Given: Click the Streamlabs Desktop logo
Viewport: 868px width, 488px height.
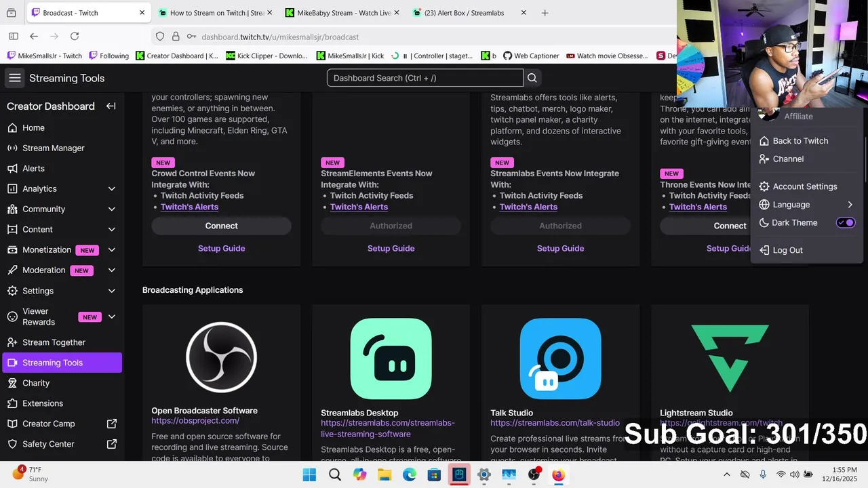Looking at the screenshot, I should pyautogui.click(x=391, y=359).
